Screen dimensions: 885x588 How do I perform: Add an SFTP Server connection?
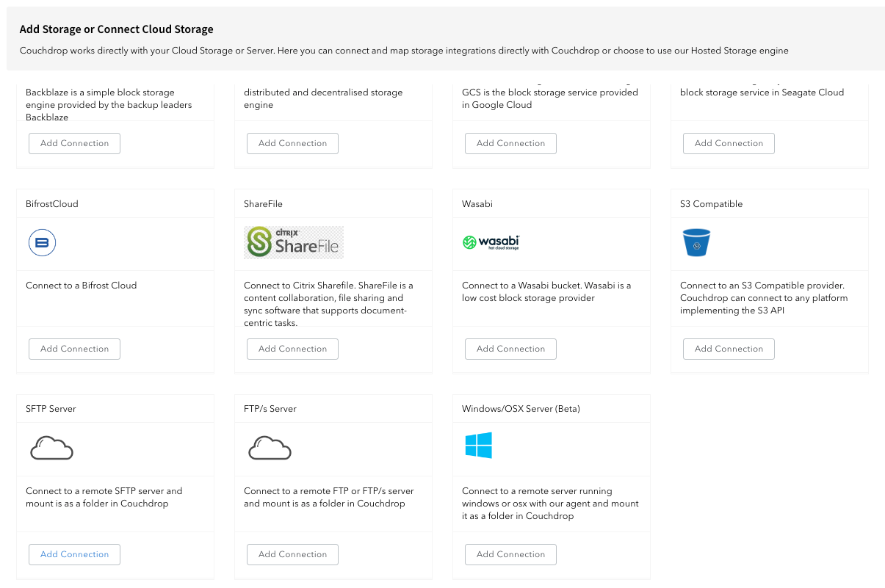coord(74,554)
